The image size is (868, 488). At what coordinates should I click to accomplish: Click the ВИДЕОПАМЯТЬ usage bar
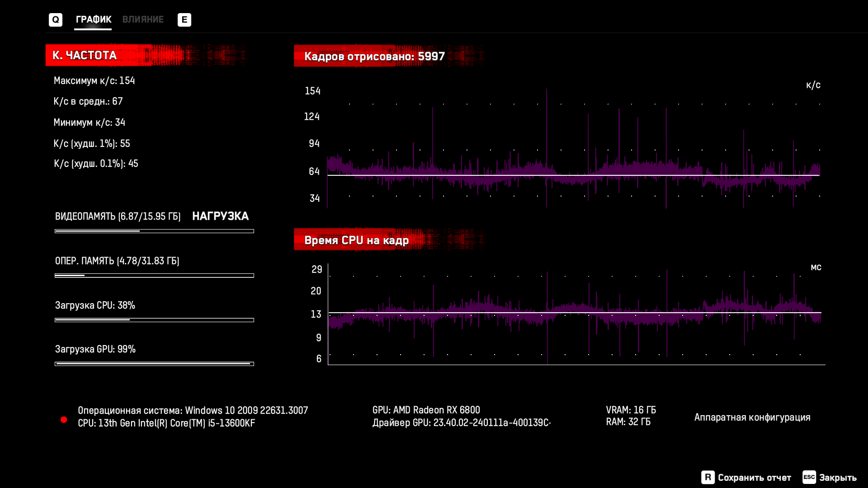154,231
